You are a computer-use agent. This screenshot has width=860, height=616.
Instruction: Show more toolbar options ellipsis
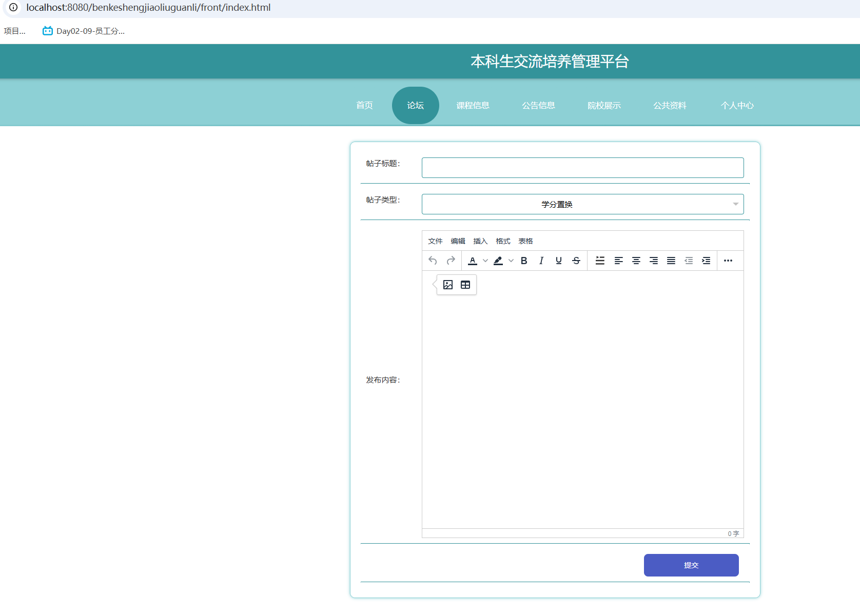[x=728, y=261]
